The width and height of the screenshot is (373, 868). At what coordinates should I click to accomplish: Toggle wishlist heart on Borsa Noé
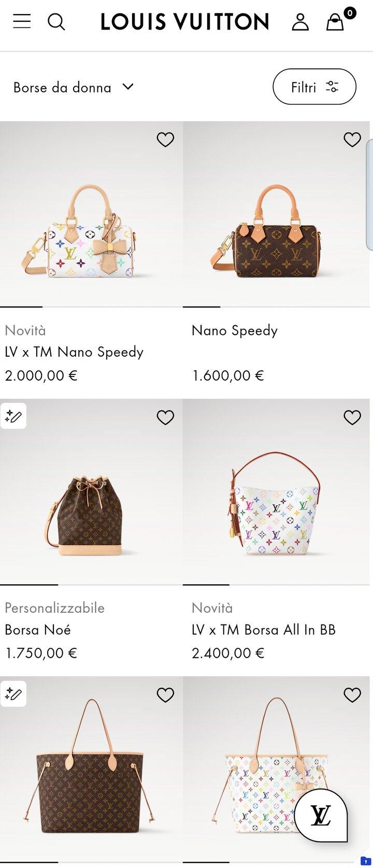(165, 417)
